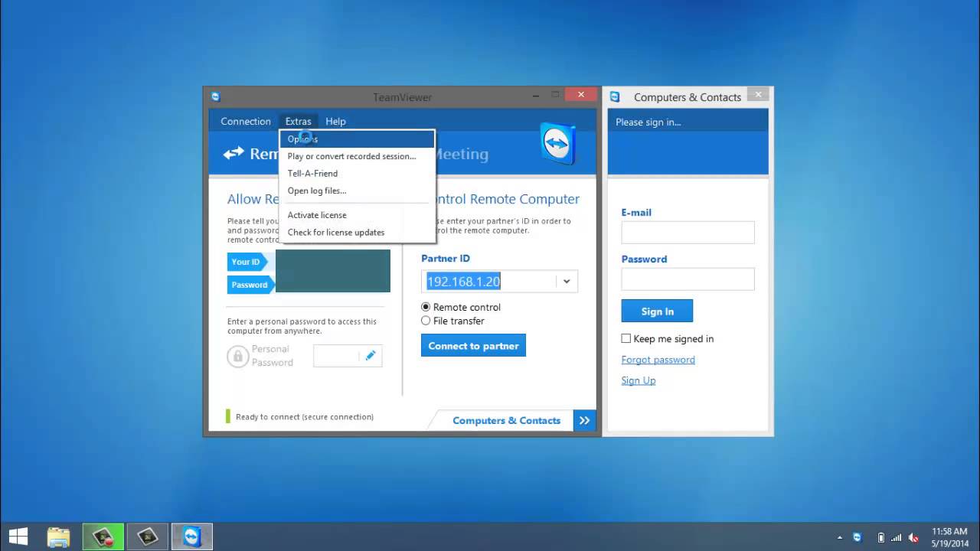Expand the Partner ID dropdown arrow

point(567,282)
